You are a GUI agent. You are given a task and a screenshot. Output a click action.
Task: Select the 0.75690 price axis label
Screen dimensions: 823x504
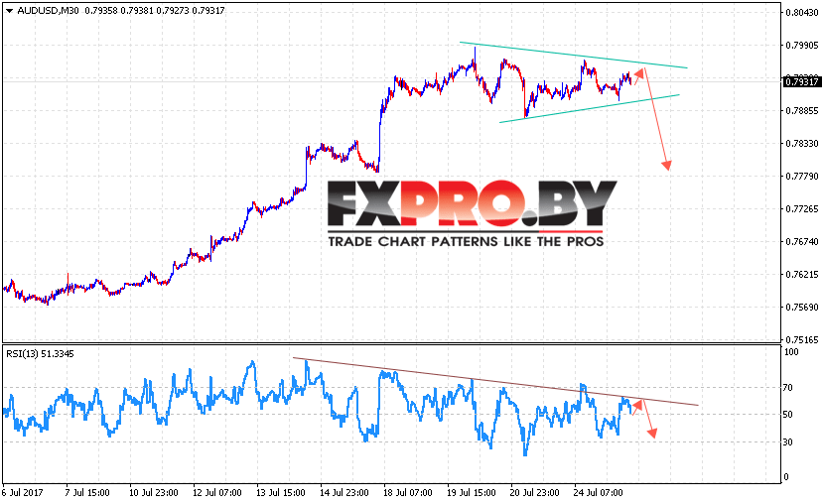pos(802,307)
